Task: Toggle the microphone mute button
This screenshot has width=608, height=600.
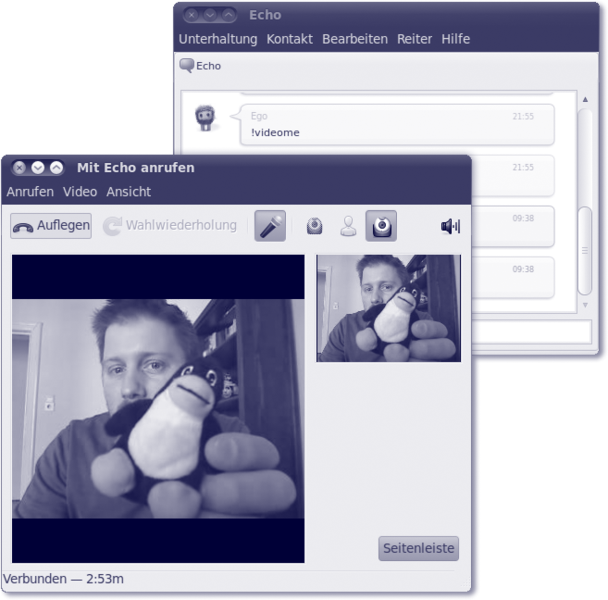Action: point(270,226)
